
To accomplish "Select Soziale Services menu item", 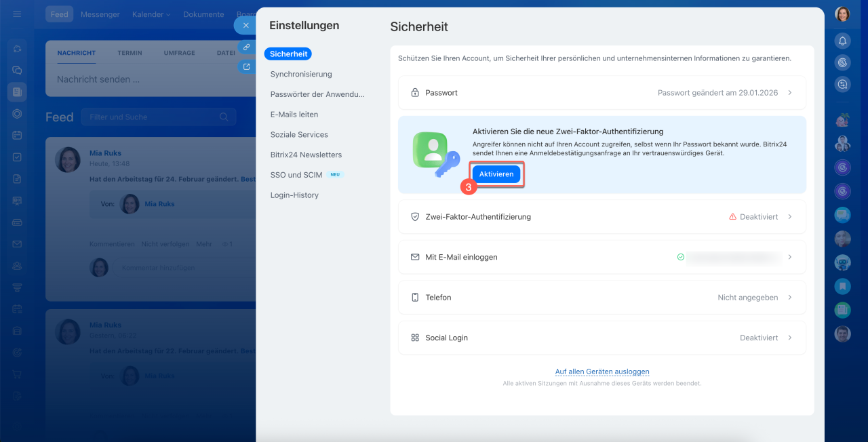I will (298, 135).
